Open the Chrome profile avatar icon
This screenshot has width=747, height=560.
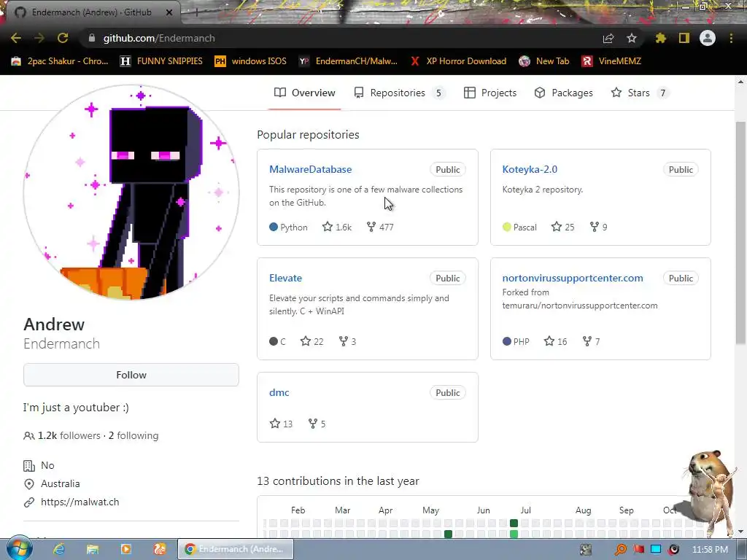tap(708, 38)
